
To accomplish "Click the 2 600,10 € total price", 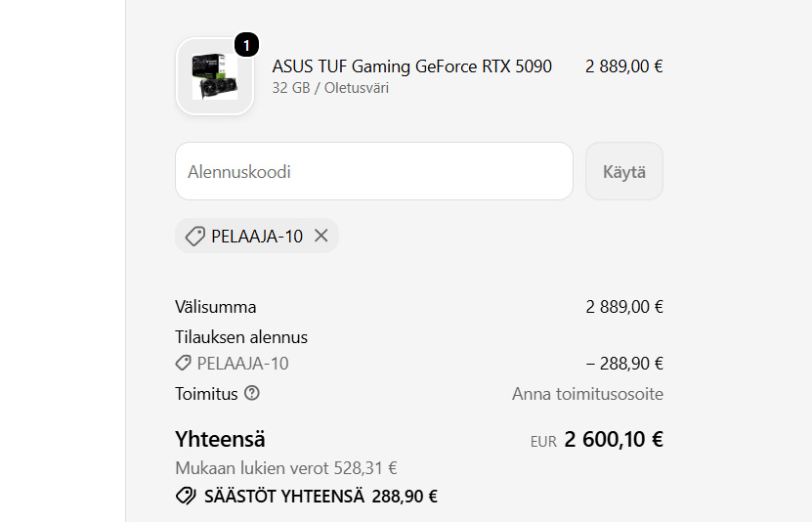I will point(614,439).
